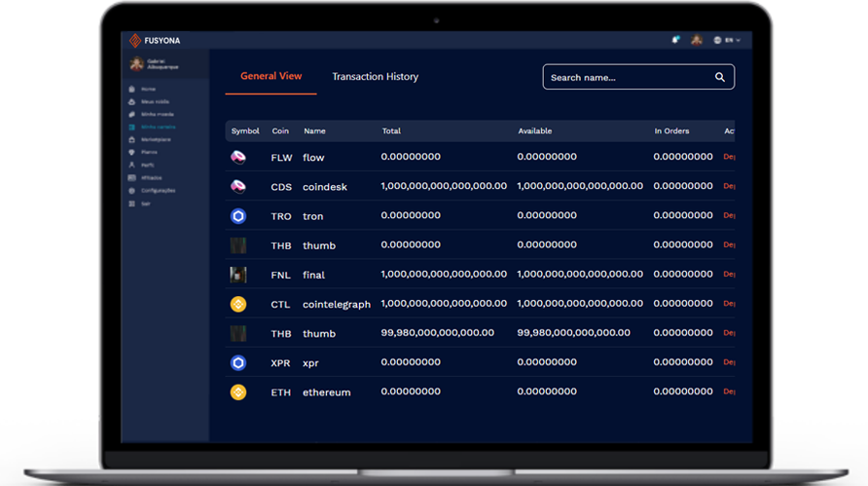Image resolution: width=868 pixels, height=486 pixels.
Task: Click the Total column header
Action: (x=391, y=131)
